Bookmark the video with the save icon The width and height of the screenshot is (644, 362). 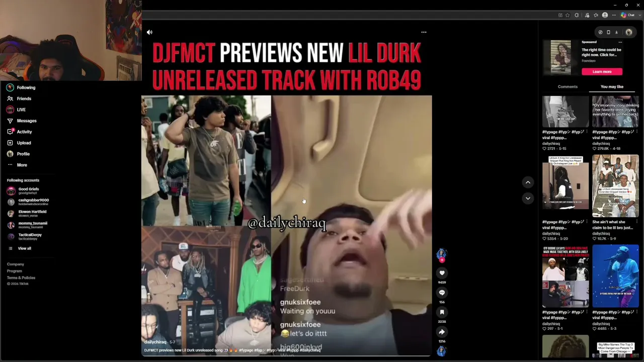click(x=442, y=312)
